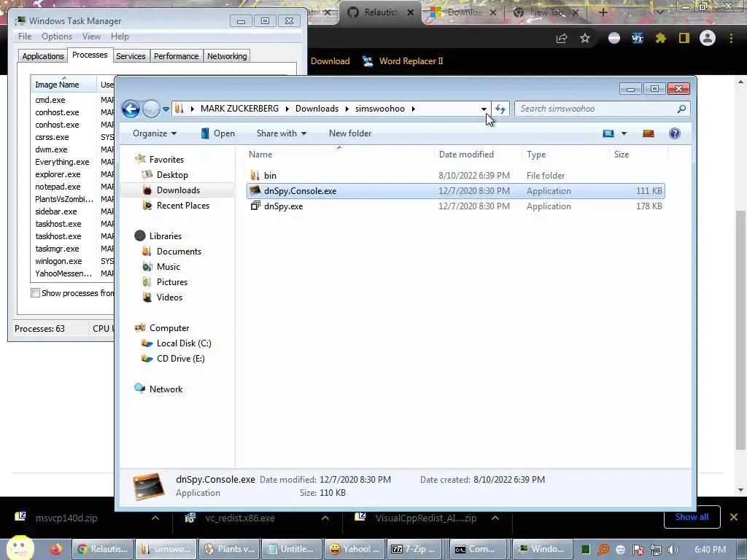
Task: Open the Share with dropdown
Action: click(x=281, y=133)
